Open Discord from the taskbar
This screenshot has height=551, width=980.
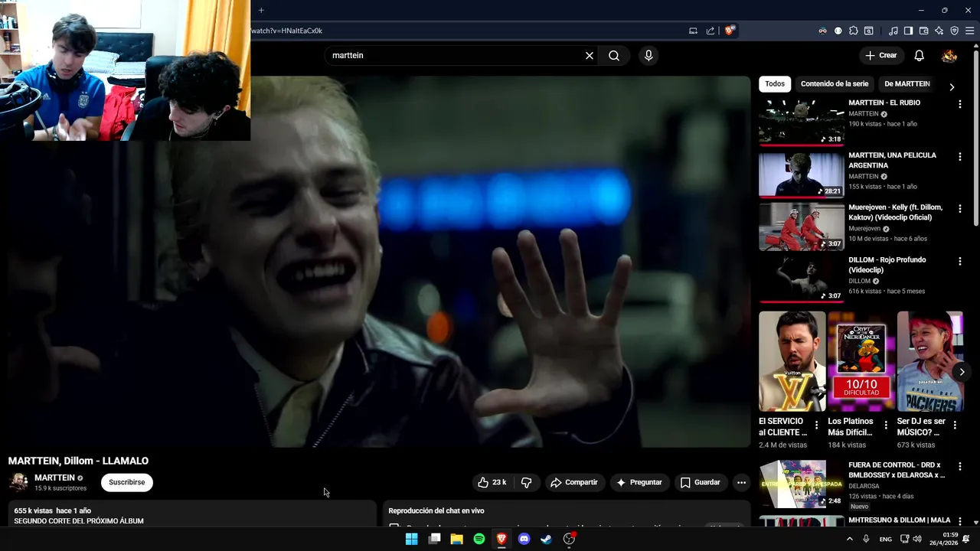pos(524,539)
